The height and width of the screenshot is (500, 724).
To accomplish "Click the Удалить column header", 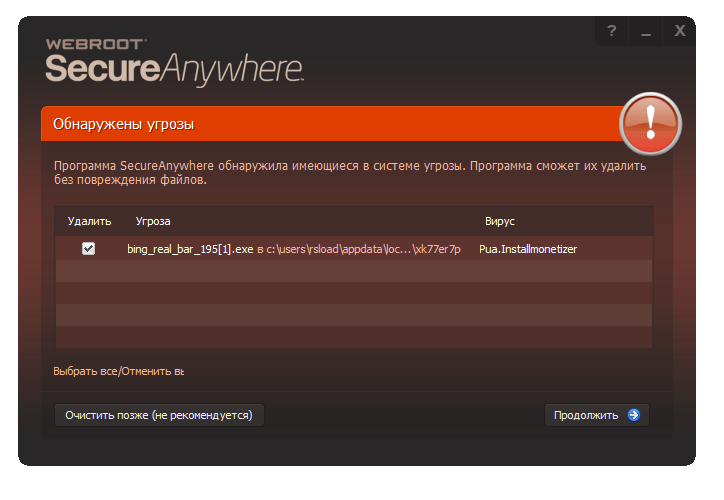I will point(89,222).
